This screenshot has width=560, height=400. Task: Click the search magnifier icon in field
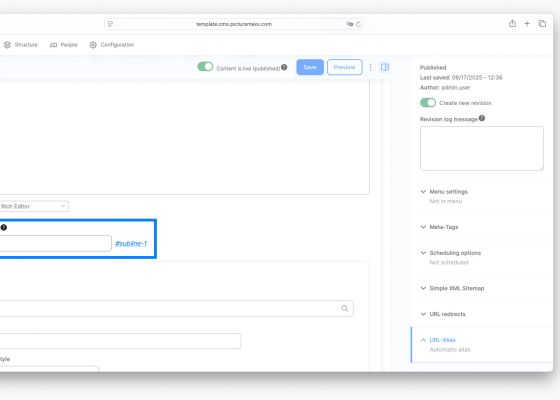pyautogui.click(x=344, y=308)
